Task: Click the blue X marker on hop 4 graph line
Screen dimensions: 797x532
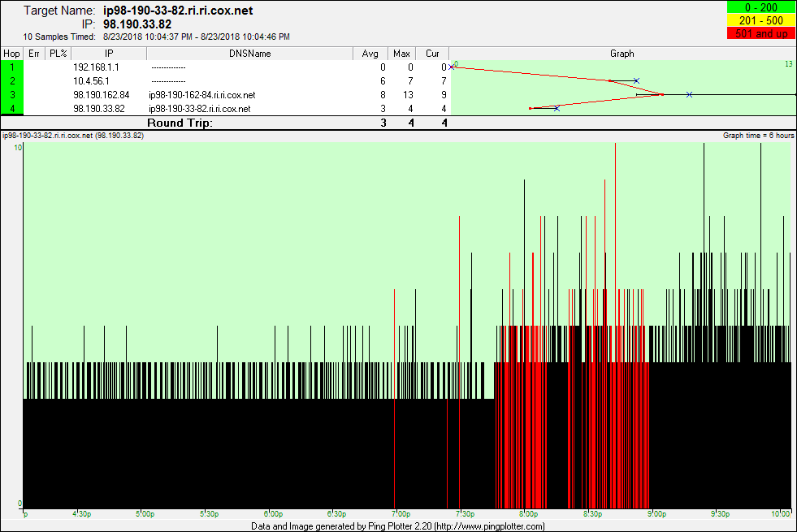Action: [x=557, y=108]
